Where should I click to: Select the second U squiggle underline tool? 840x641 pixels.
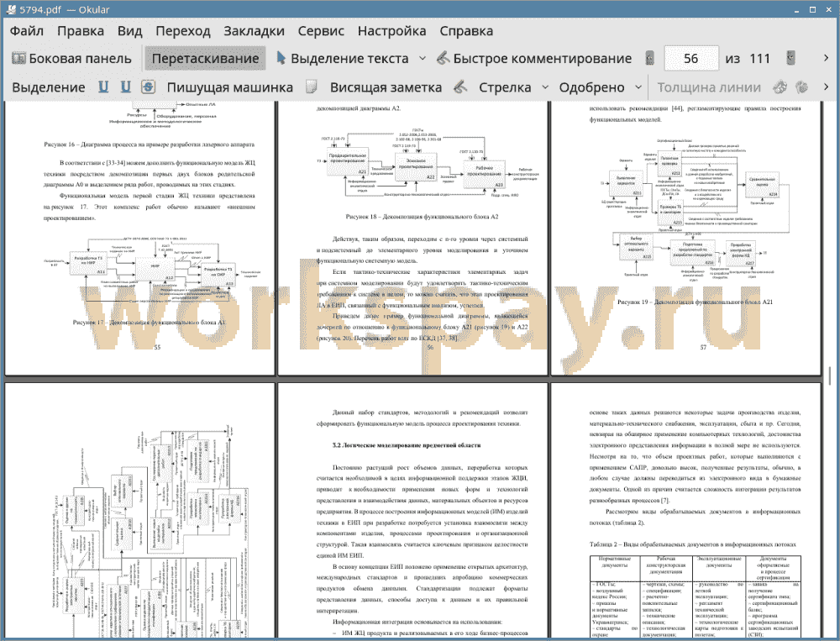click(x=125, y=87)
